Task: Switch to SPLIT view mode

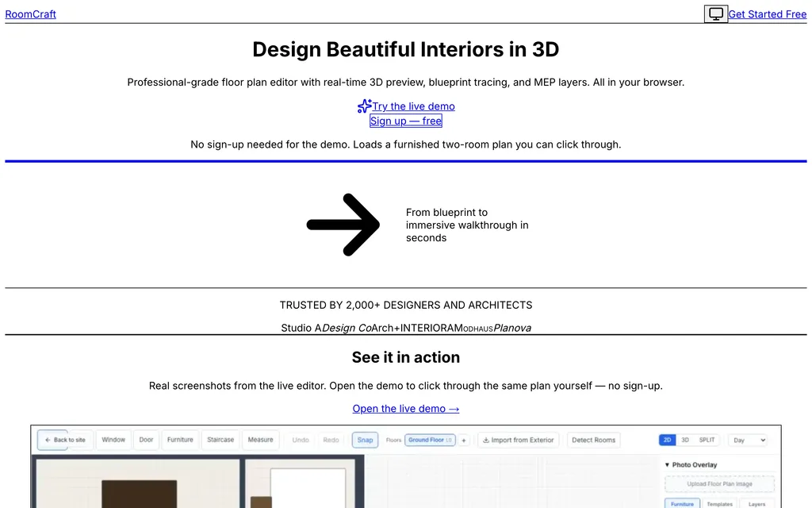Action: tap(707, 440)
